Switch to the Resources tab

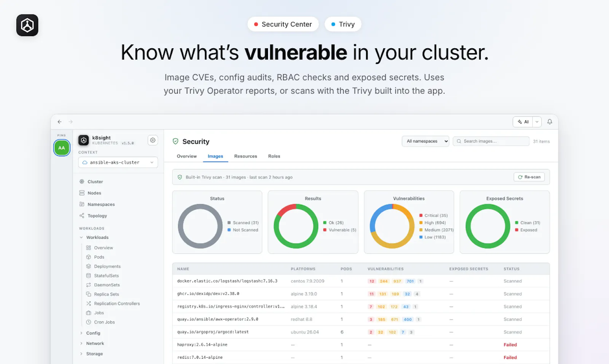246,156
